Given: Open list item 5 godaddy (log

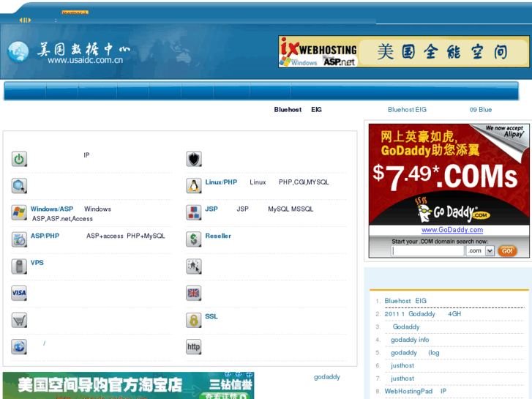Looking at the screenshot, I should 415,352.
